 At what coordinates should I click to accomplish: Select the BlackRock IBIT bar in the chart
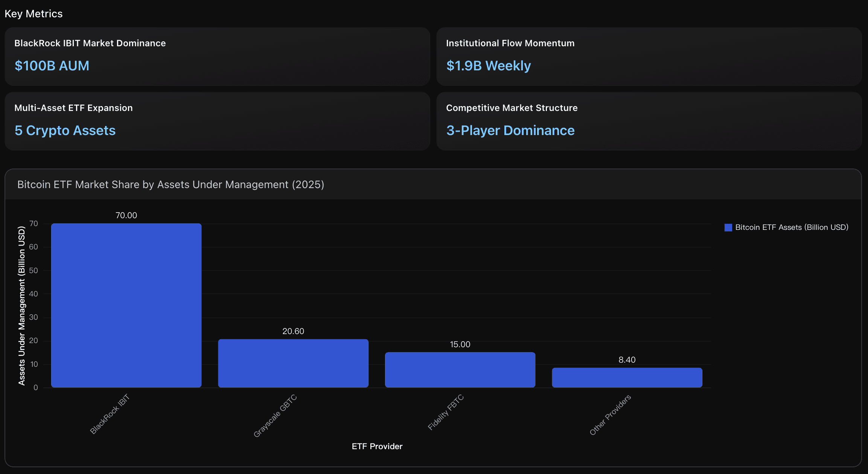[126, 305]
